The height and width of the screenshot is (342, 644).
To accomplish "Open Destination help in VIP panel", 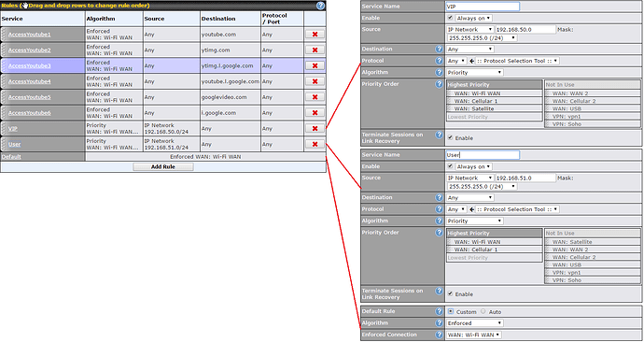I will coord(439,49).
